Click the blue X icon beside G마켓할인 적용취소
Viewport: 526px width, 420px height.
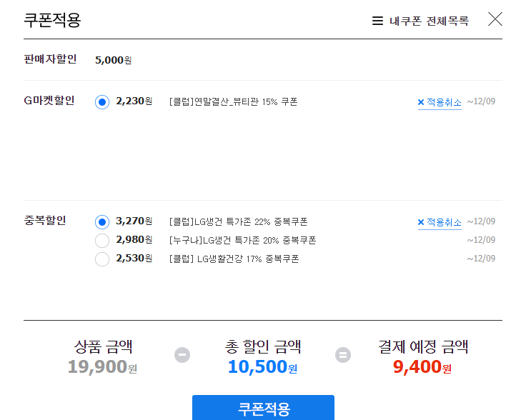pos(421,102)
